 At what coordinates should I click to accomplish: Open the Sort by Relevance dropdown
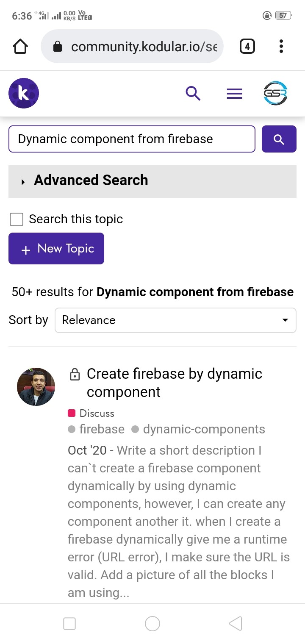click(175, 320)
